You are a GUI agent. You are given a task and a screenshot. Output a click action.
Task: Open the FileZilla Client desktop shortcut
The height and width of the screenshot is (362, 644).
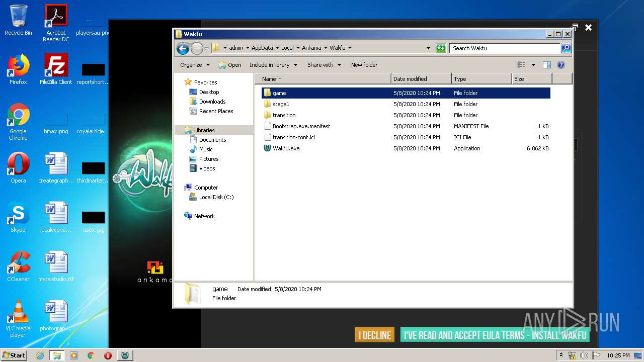click(x=56, y=69)
